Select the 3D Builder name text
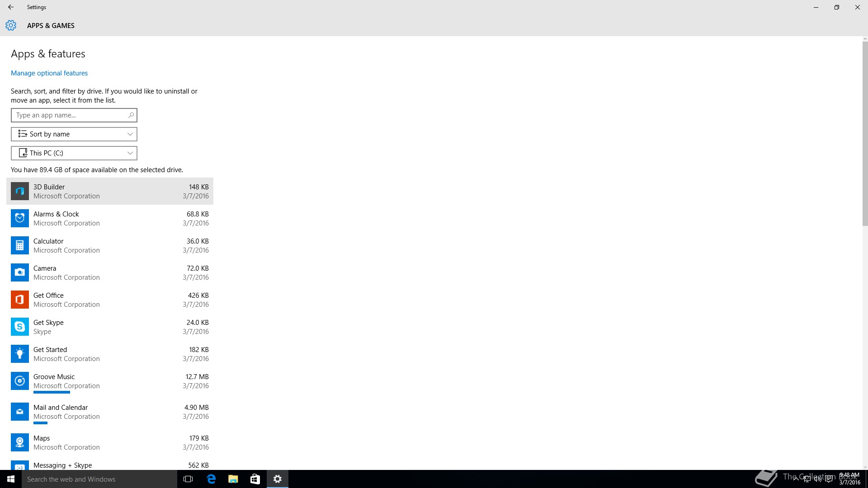This screenshot has width=868, height=488. click(x=49, y=187)
